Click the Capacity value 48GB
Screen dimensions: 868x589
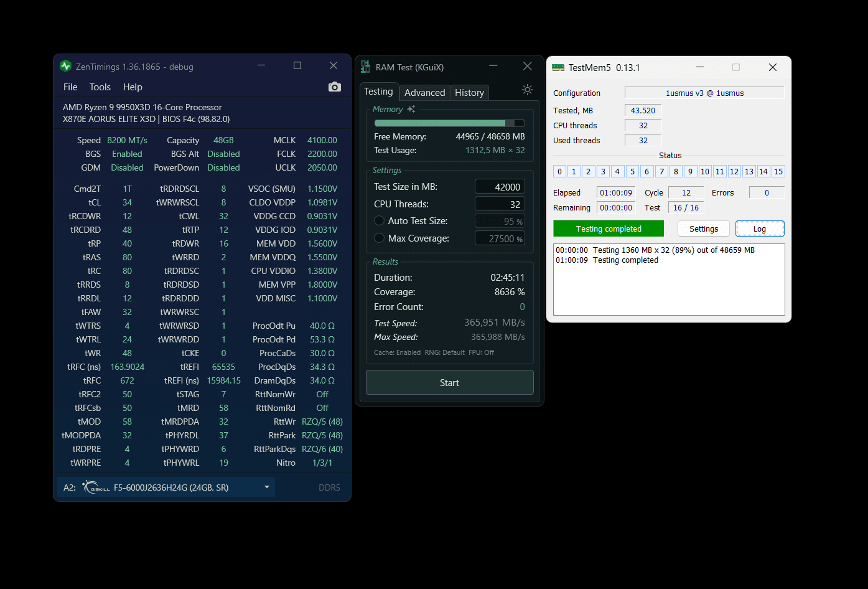pos(223,140)
